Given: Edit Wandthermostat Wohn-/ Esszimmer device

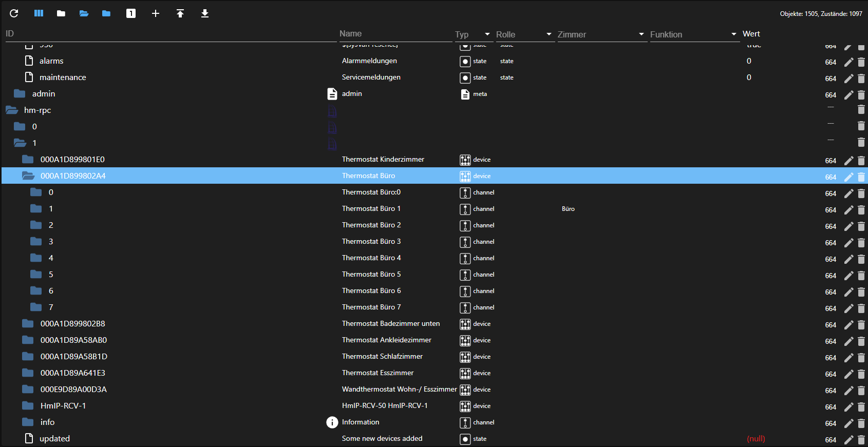Looking at the screenshot, I should coord(848,391).
